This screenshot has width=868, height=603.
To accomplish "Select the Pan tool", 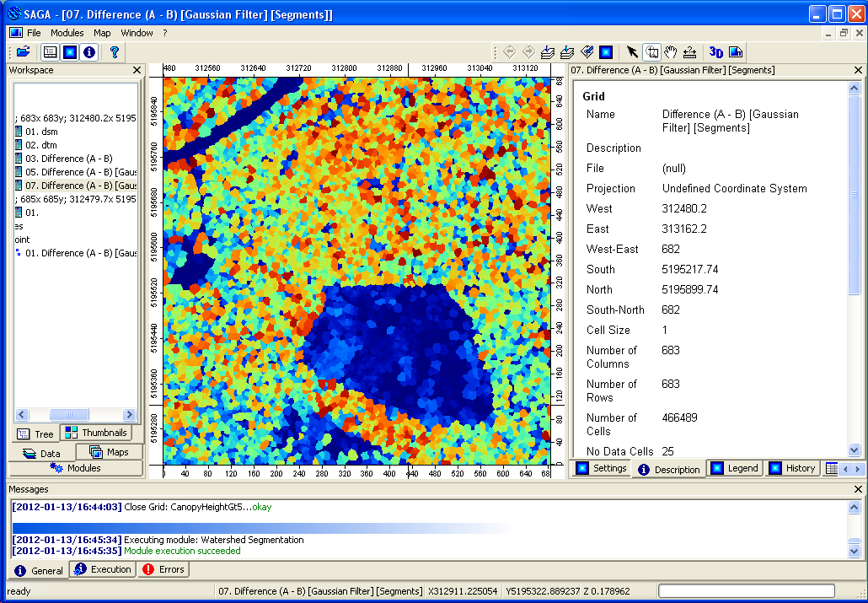I will coord(671,51).
